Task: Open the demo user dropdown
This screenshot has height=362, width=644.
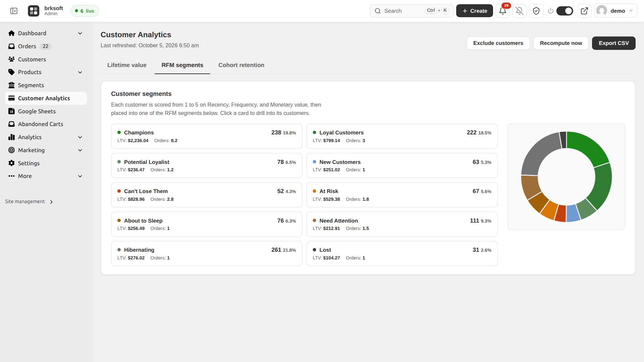Action: (615, 11)
